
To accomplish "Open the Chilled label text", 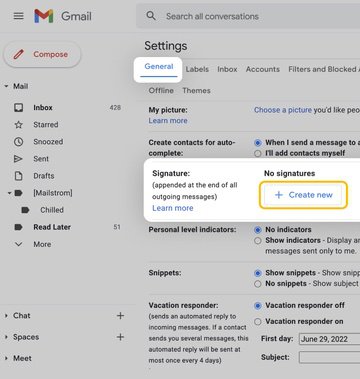I will (x=52, y=210).
